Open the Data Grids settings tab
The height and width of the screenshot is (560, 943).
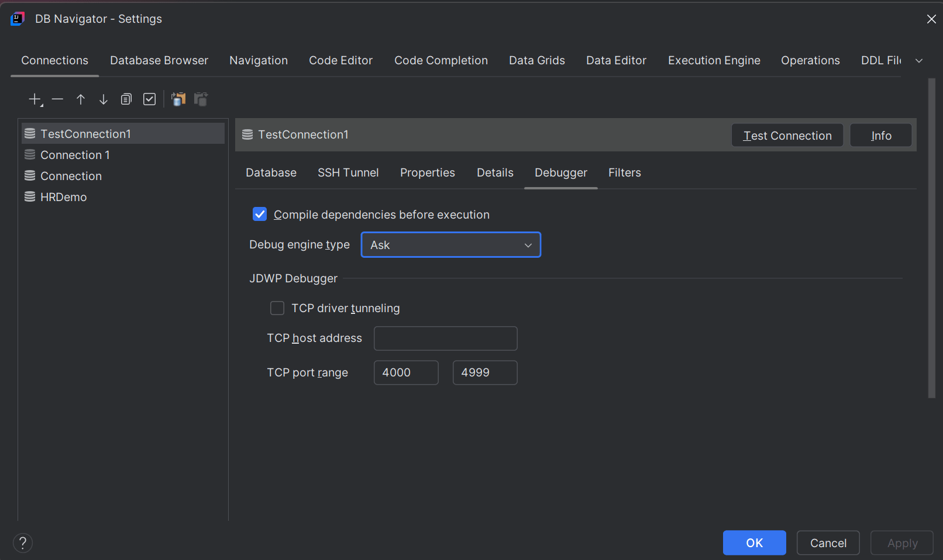click(x=536, y=60)
